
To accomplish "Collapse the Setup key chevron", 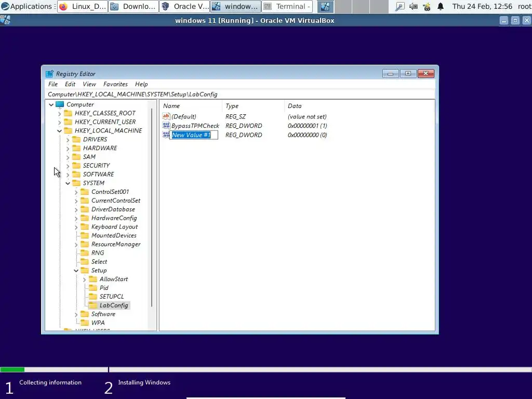I will [x=76, y=270].
